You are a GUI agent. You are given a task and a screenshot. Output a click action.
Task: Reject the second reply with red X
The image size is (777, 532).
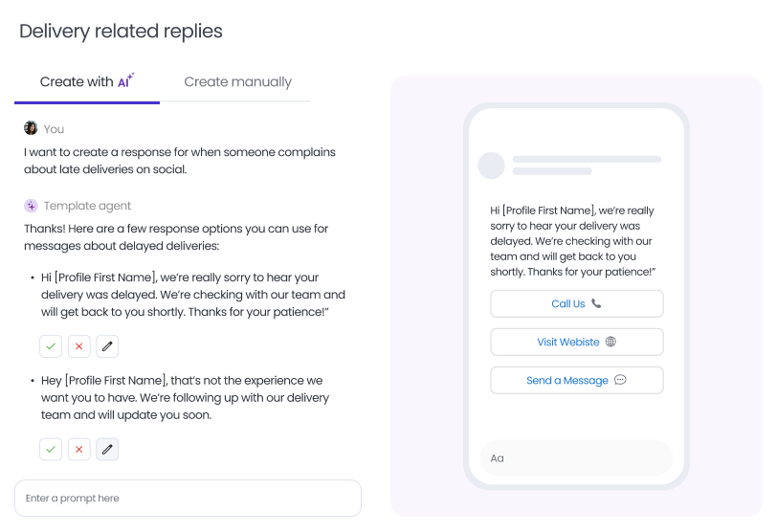click(x=79, y=449)
